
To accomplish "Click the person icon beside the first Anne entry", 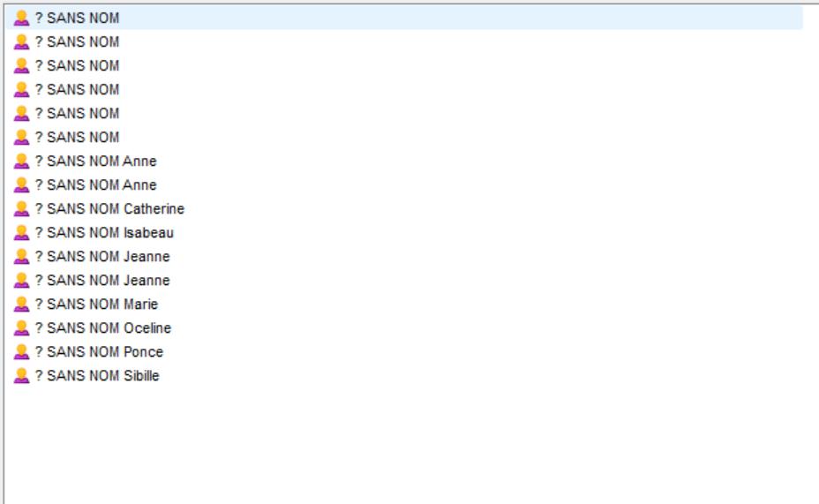I will click(x=21, y=162).
